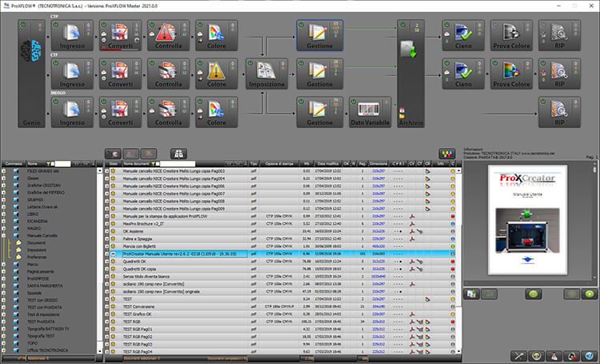Sort by the Opzione di stampa column header

pyautogui.click(x=279, y=164)
